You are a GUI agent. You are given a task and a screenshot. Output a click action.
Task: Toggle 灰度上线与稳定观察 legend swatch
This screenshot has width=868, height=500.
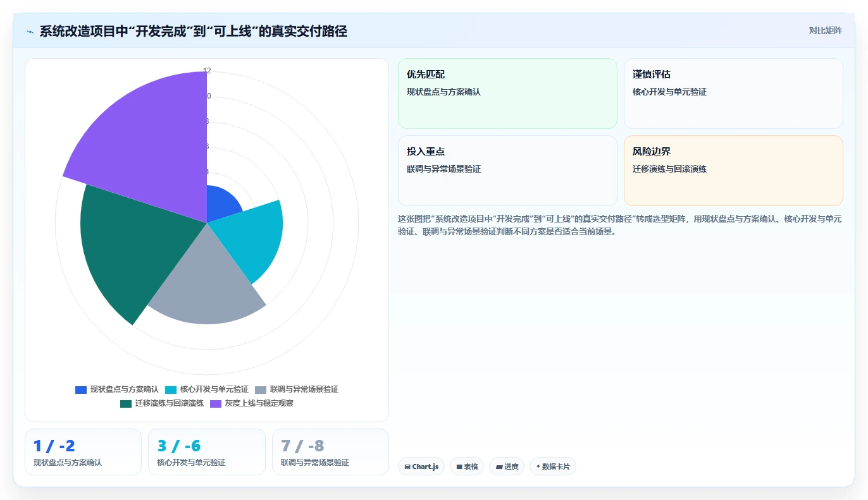pos(216,403)
